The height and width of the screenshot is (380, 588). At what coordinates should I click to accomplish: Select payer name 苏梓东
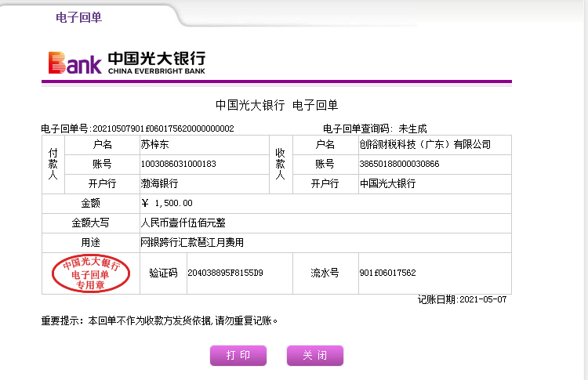pyautogui.click(x=154, y=144)
